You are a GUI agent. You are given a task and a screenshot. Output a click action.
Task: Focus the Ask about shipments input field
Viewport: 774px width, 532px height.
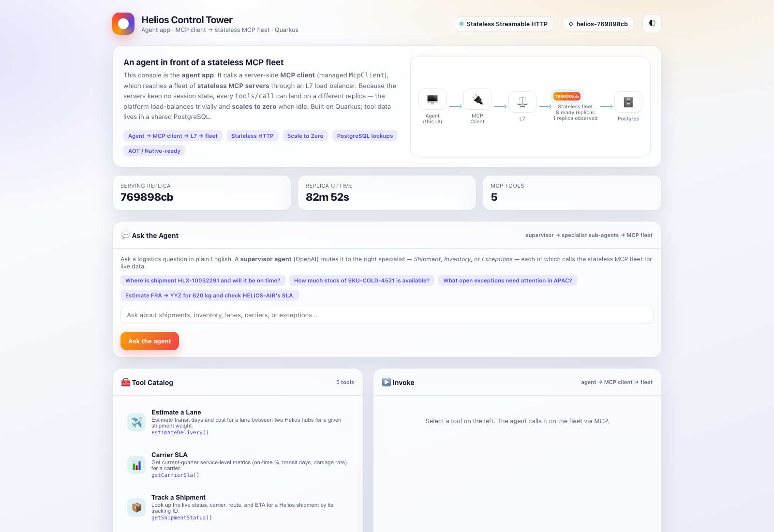point(387,315)
